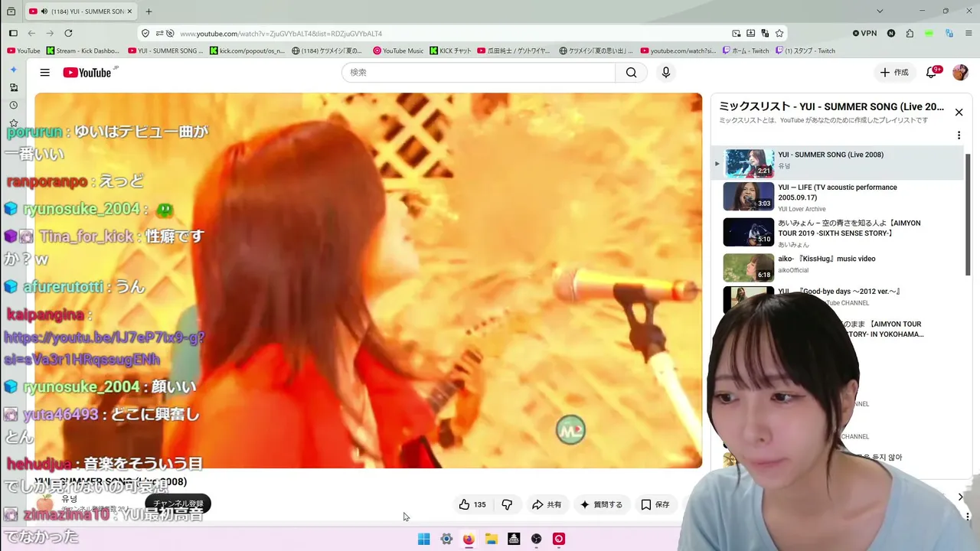Play the あいみょん 空の青さを知る人よ thumbnail
Viewport: 980px width, 551px height.
point(749,232)
